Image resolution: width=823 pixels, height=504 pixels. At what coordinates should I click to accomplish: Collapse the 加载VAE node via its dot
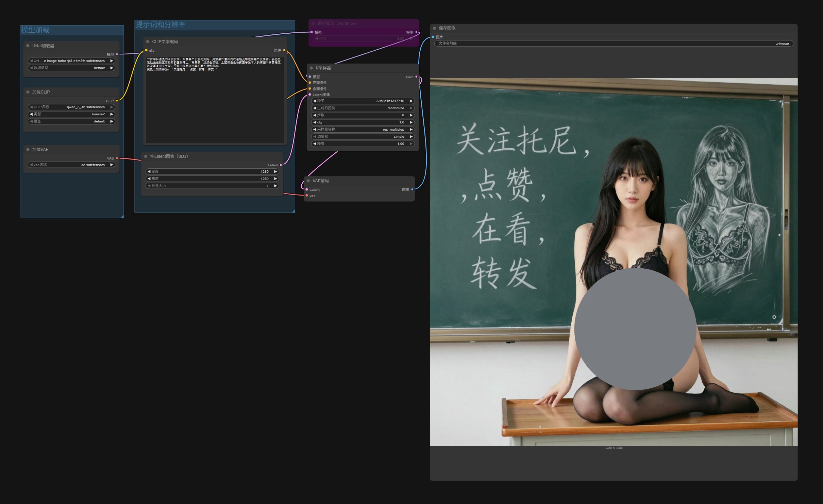(x=28, y=149)
